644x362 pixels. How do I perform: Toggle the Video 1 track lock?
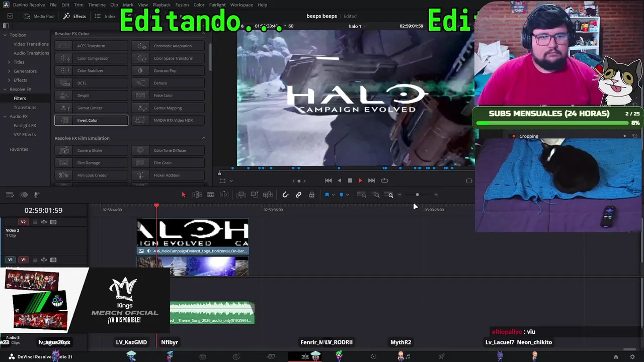coord(35,260)
